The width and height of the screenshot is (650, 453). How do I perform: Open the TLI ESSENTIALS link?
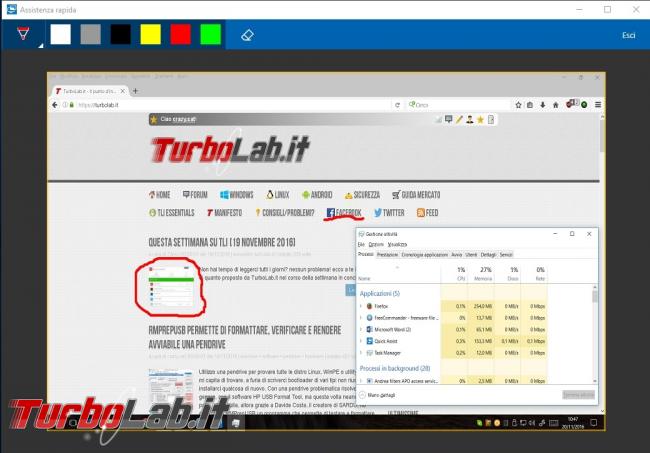click(x=172, y=213)
